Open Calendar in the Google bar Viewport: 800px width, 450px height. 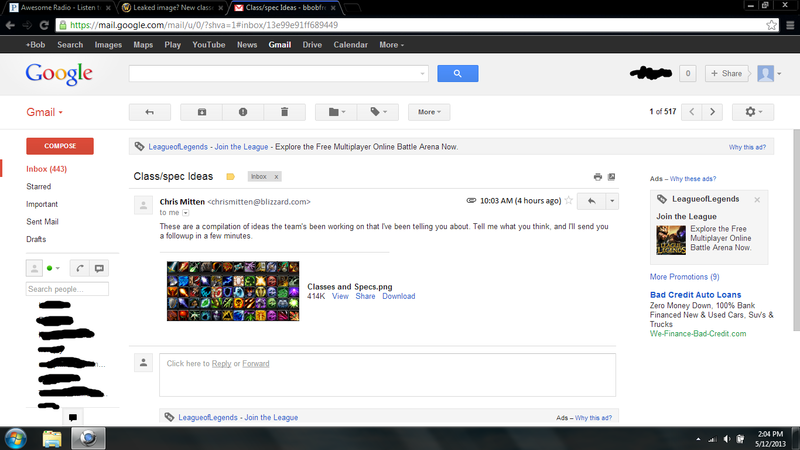351,45
